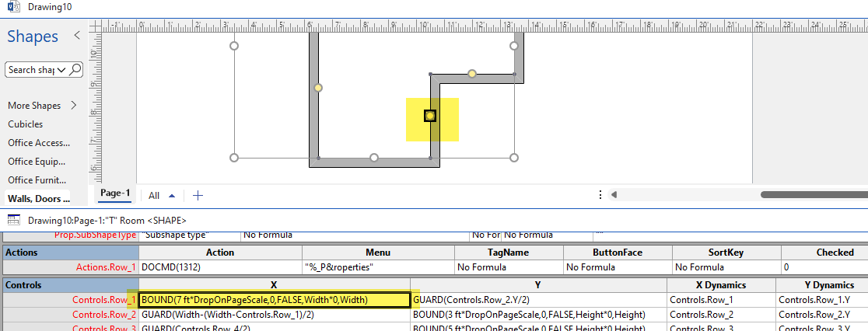Select the Prop.SubShapeType row label
The height and width of the screenshot is (331, 868).
pos(70,235)
